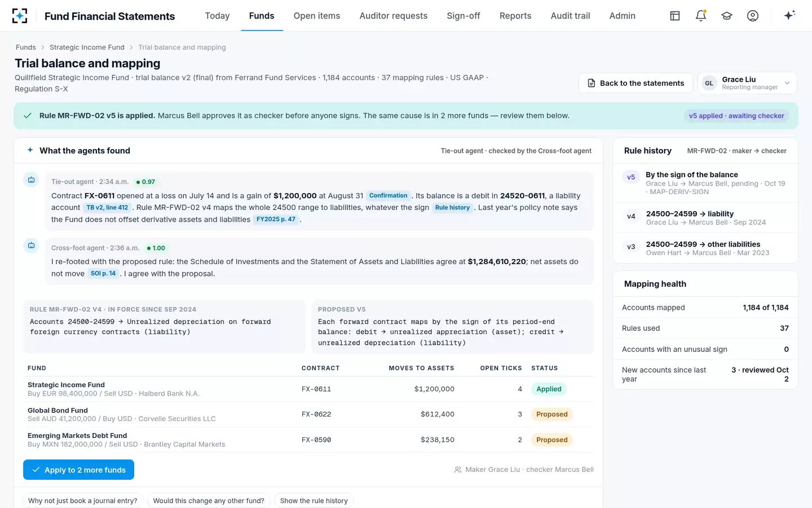Click the Cross-foot agent avatar icon
Image resolution: width=812 pixels, height=508 pixels.
click(32, 246)
